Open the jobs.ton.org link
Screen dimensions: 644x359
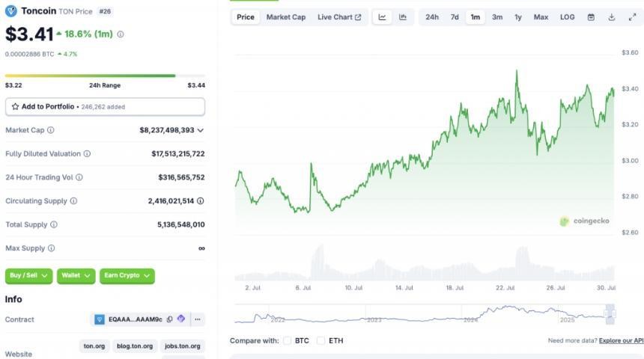tap(183, 346)
